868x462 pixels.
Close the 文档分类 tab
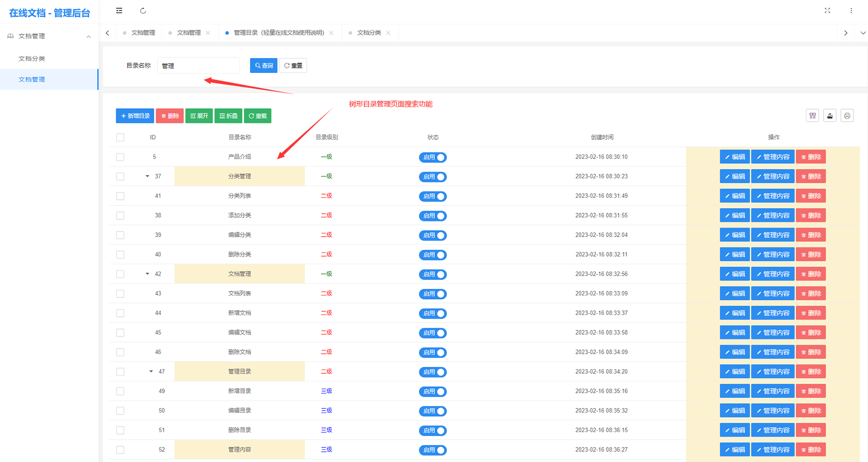(388, 33)
